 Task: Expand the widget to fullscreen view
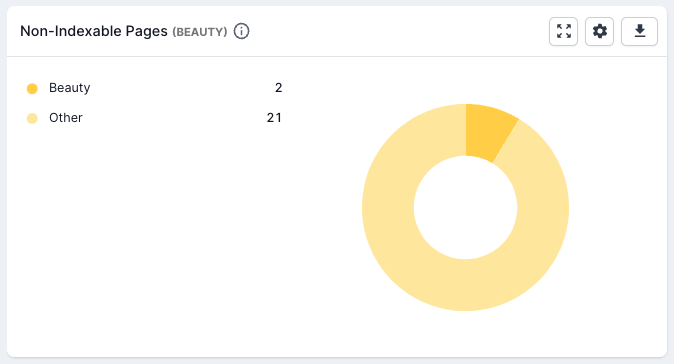(x=564, y=31)
